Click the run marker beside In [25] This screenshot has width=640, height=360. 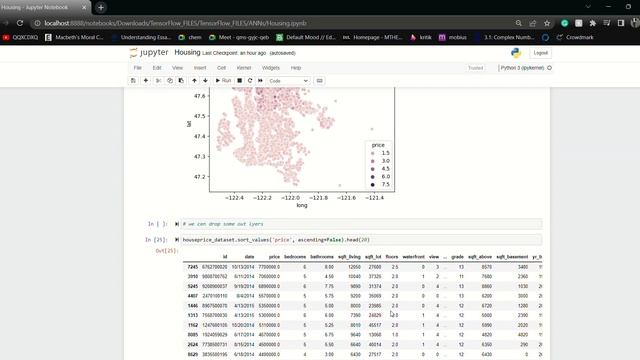pos(177,240)
